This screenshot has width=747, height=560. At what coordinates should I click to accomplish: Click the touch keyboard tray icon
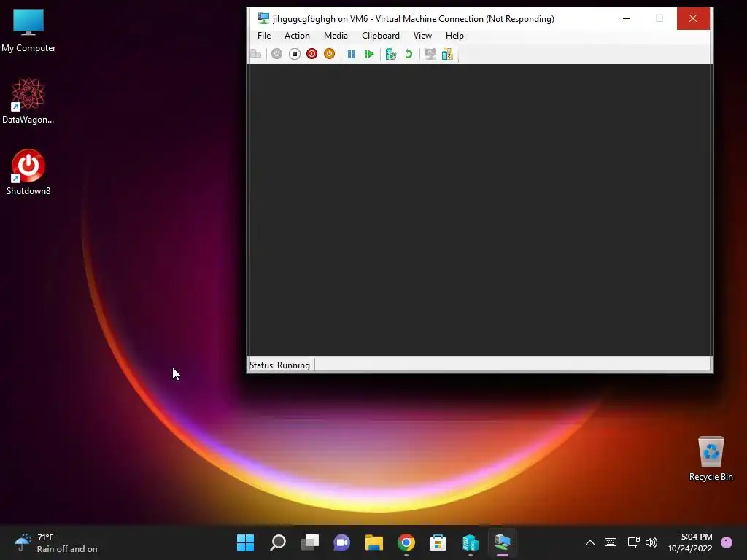click(611, 542)
